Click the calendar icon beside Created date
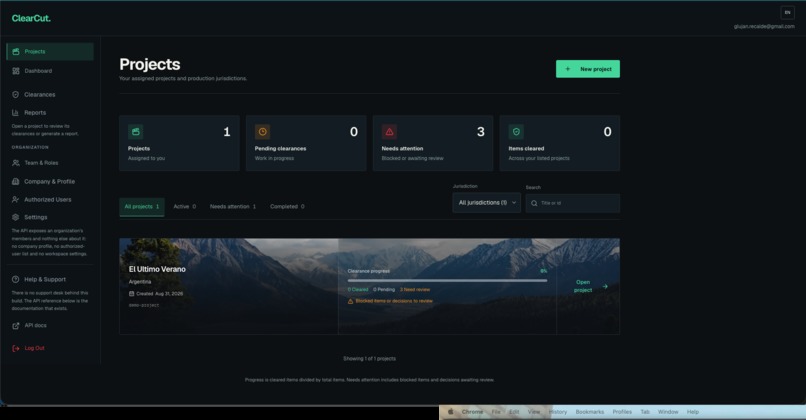 132,294
